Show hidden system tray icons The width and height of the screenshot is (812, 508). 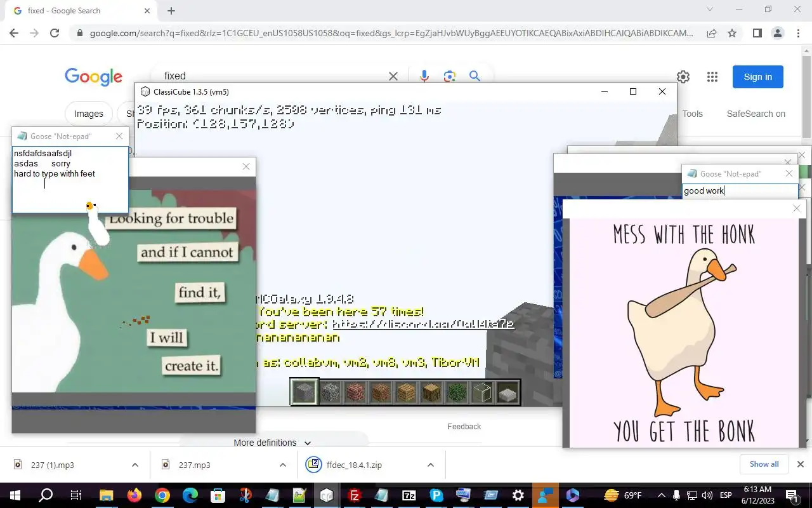[x=661, y=495]
